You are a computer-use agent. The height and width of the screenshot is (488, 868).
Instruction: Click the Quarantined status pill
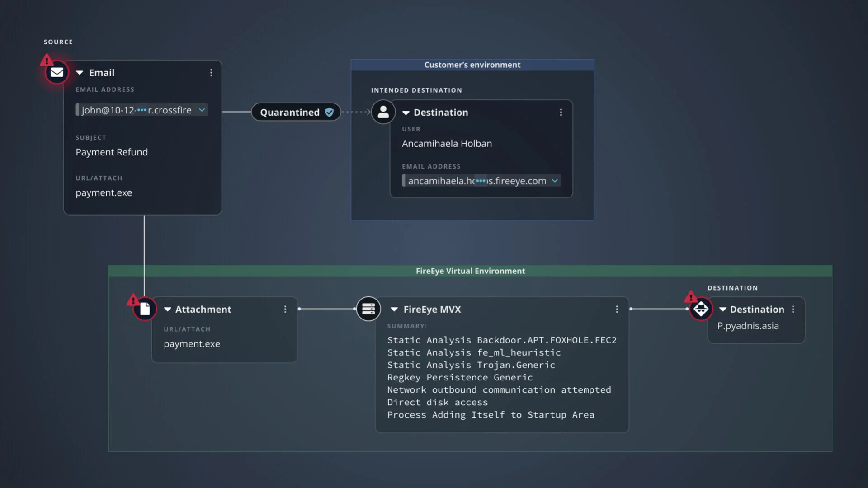point(290,112)
